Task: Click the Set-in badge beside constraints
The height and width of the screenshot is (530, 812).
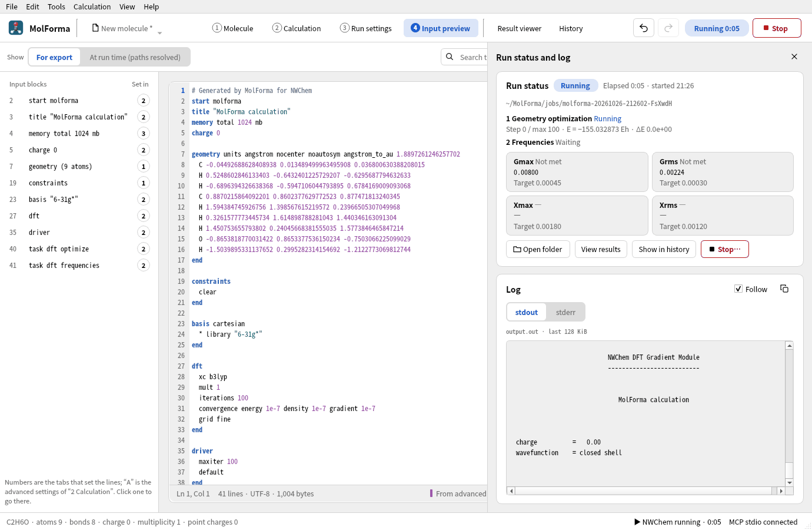Action: coord(144,183)
